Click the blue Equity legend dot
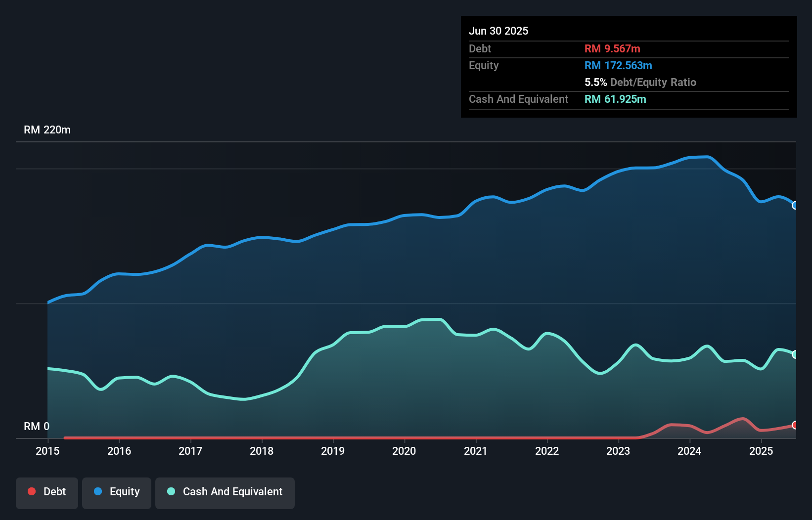This screenshot has height=520, width=812. 98,491
